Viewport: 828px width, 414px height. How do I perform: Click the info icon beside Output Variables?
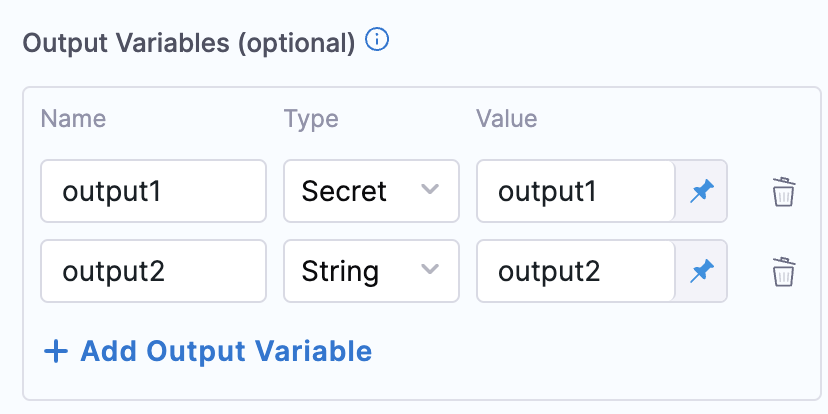(377, 41)
